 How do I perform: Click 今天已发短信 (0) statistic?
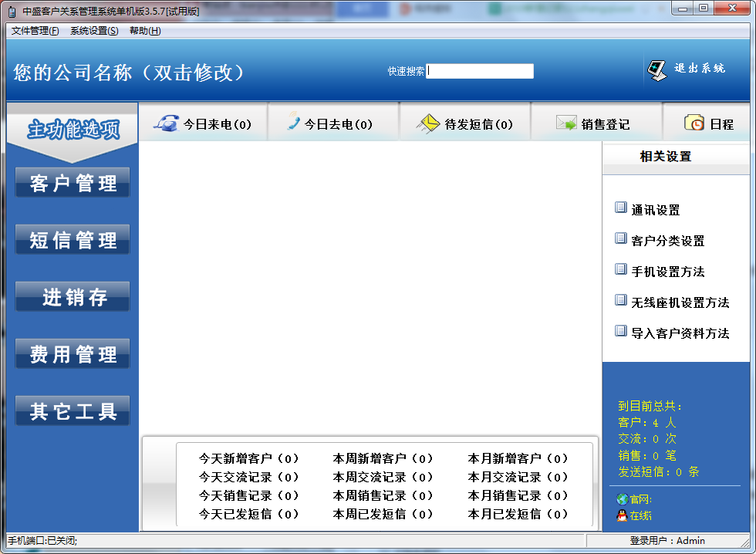click(248, 514)
